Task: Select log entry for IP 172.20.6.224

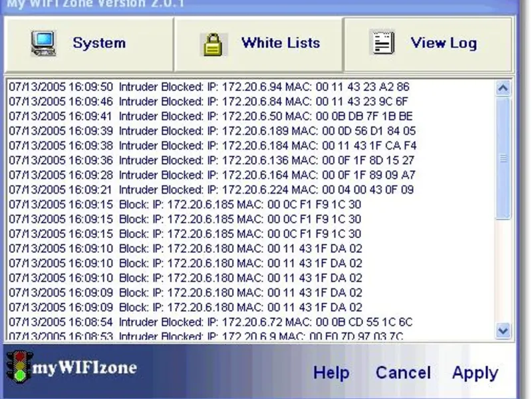Action: coord(211,190)
